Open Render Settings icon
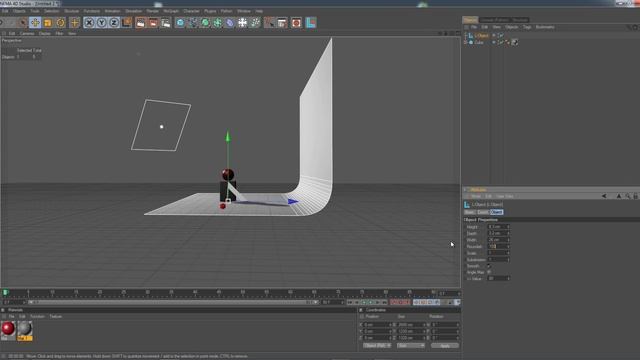Viewport: 640px width, 360px height. click(166, 23)
